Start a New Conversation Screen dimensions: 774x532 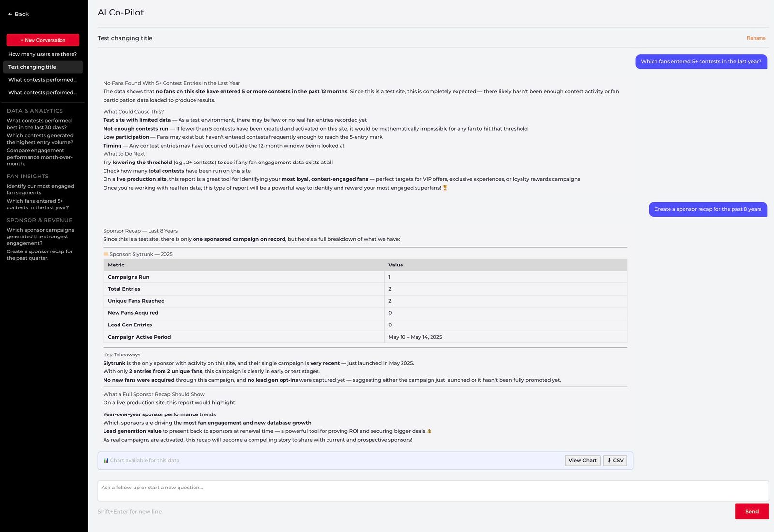coord(43,40)
